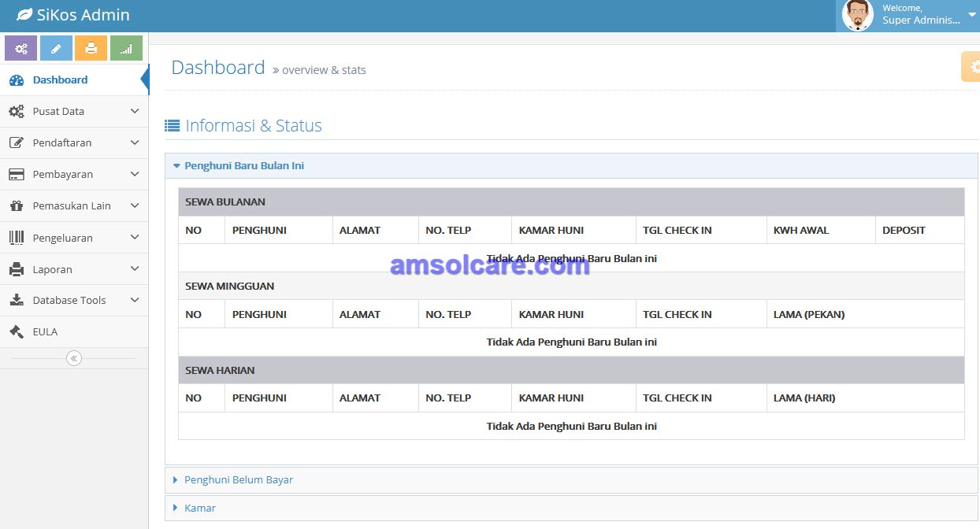Click the Database Tools download icon
The image size is (980, 529).
click(x=17, y=300)
